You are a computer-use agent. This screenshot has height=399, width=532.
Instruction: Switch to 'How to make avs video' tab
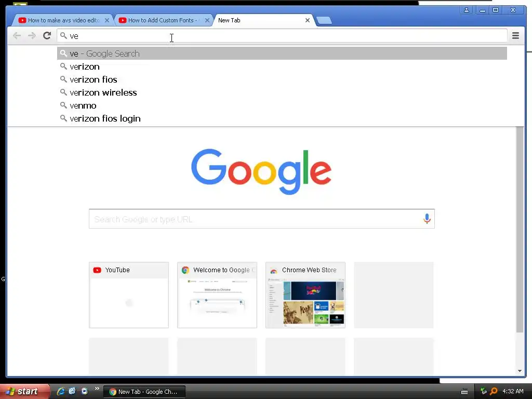63,20
